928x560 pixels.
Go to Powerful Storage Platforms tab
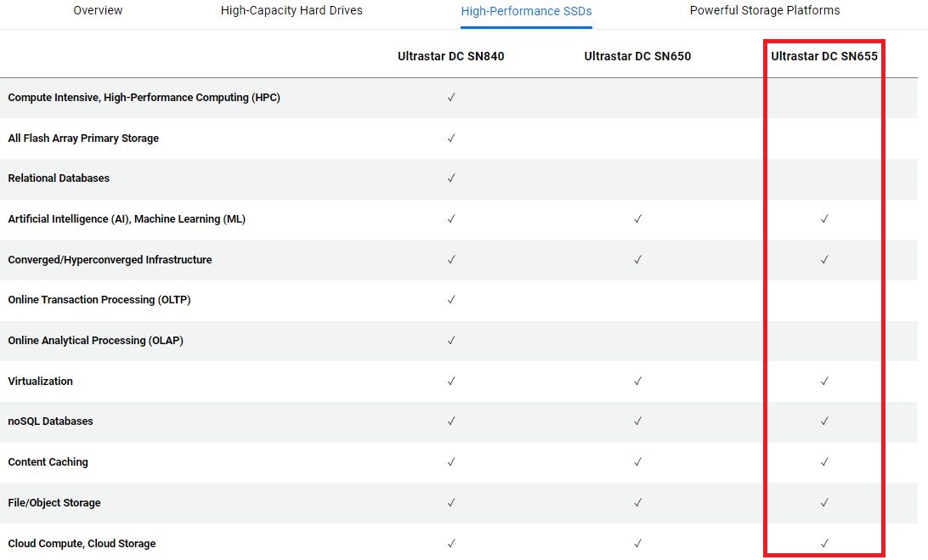tap(764, 11)
